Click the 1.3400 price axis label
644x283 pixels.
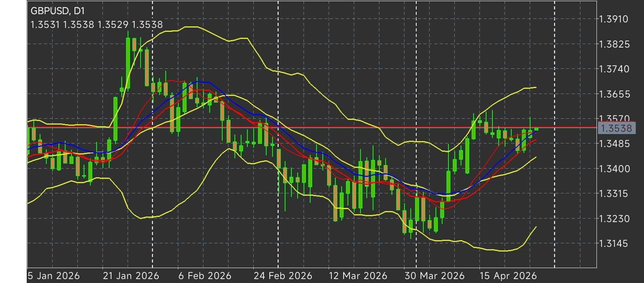(615, 169)
